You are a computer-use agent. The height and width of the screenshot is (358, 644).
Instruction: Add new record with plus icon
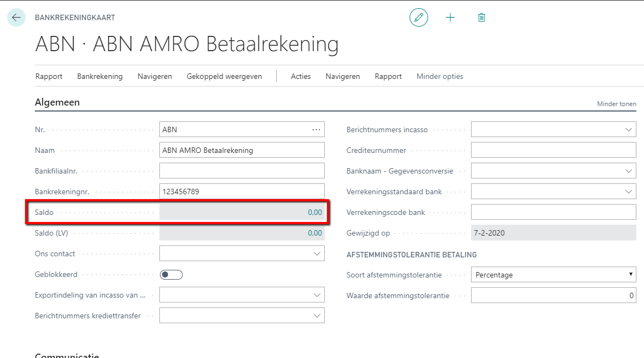point(450,17)
